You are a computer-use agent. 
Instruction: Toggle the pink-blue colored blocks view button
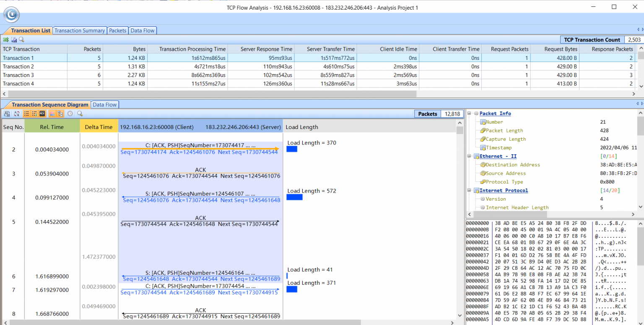point(52,113)
